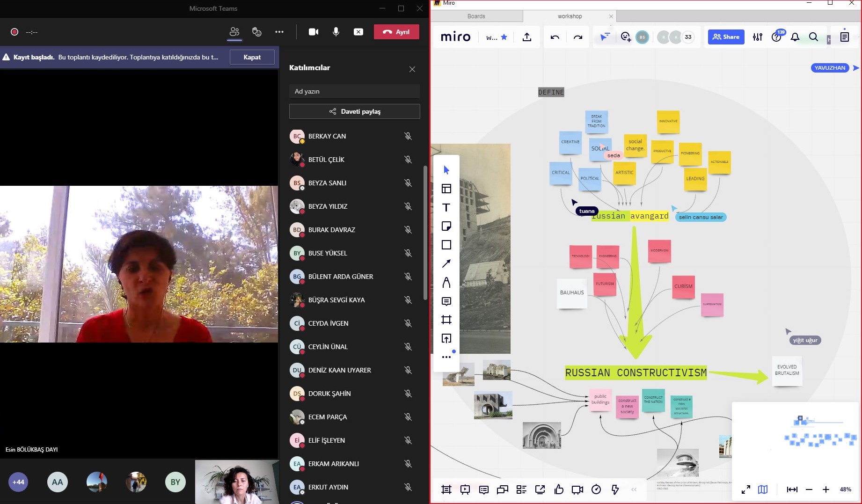
Task: Undo the last action in Miro
Action: tap(555, 37)
